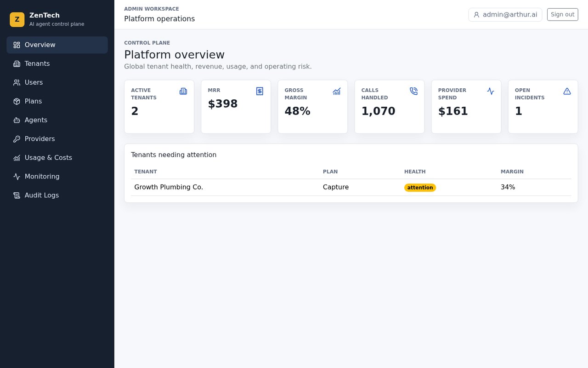This screenshot has height=368, width=588.
Task: Click the chart icon on Gross Margin card
Action: [337, 91]
